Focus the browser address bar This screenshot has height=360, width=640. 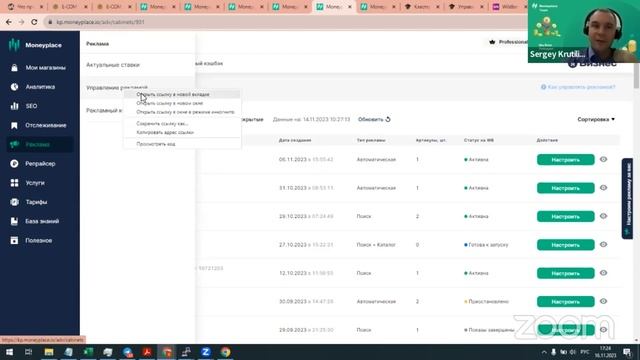tap(286, 22)
